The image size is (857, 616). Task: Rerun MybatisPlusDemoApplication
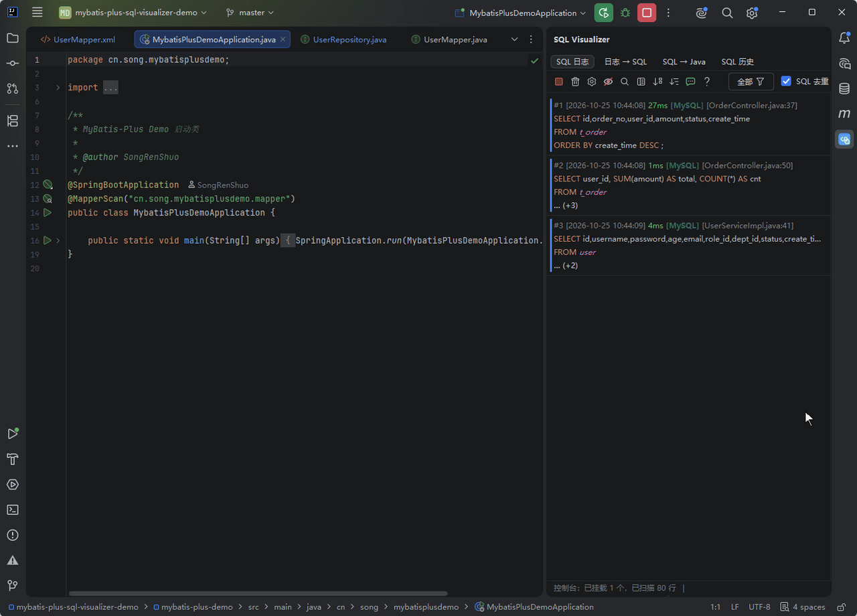(604, 13)
